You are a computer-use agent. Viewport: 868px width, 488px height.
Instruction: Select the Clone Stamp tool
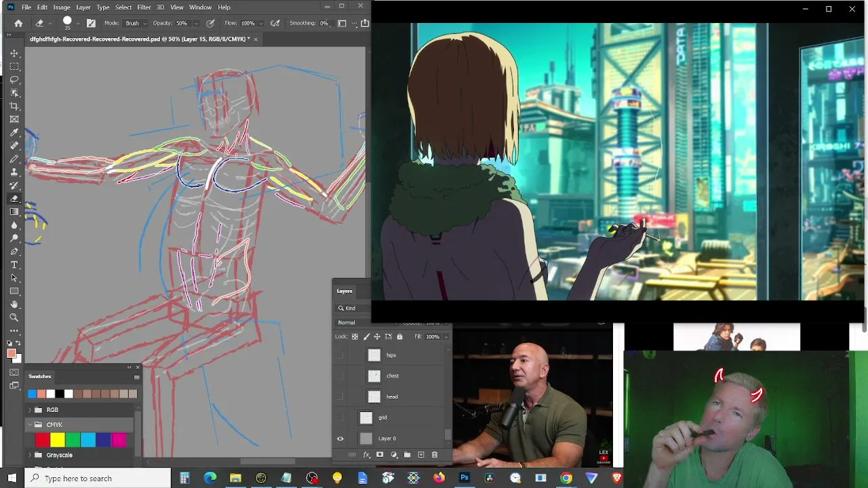(x=14, y=172)
